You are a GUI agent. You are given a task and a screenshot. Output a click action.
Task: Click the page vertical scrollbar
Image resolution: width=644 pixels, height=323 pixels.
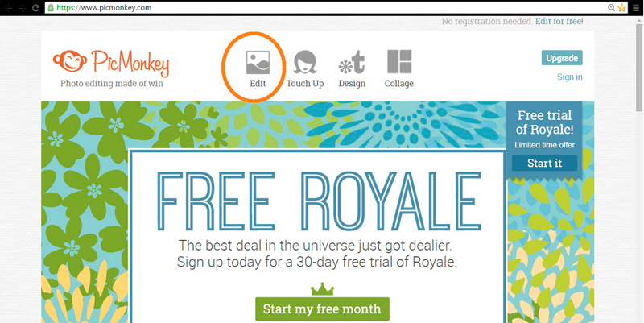639,169
